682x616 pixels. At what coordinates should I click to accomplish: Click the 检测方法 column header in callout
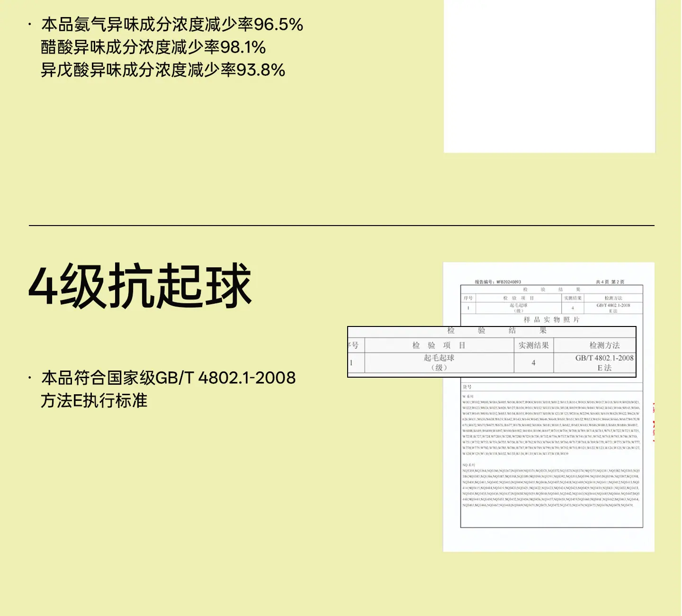coord(604,345)
